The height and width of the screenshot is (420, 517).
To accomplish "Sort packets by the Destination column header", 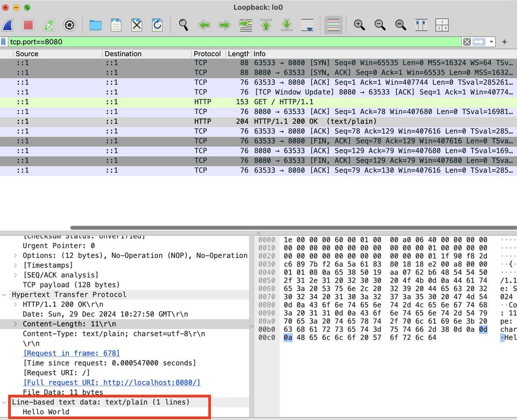I will pyautogui.click(x=147, y=54).
